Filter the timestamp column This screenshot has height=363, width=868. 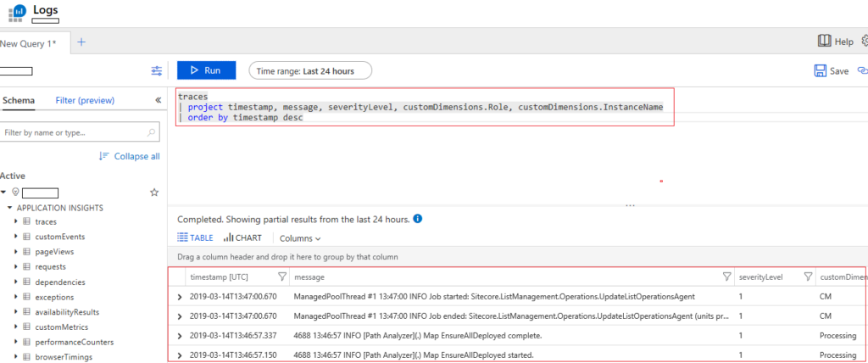pyautogui.click(x=281, y=276)
